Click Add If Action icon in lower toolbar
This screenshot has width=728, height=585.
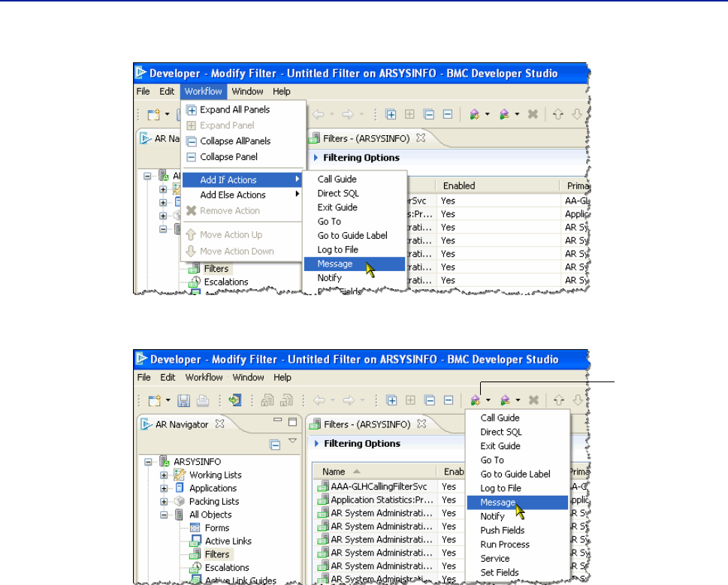tap(476, 400)
